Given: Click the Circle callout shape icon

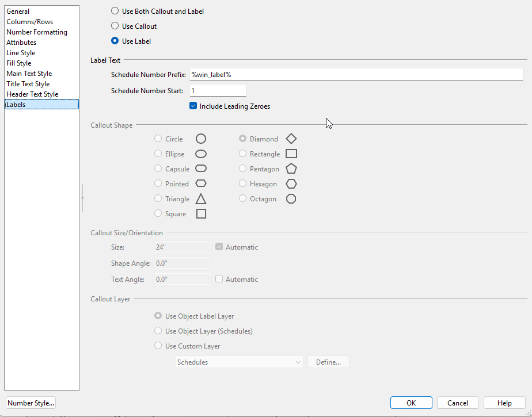Looking at the screenshot, I should pos(201,139).
